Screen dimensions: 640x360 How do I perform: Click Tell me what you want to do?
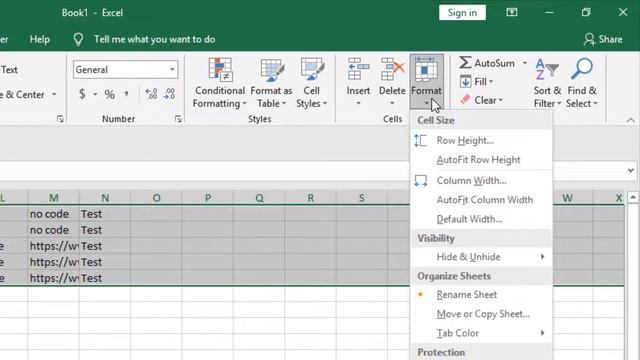tap(154, 40)
